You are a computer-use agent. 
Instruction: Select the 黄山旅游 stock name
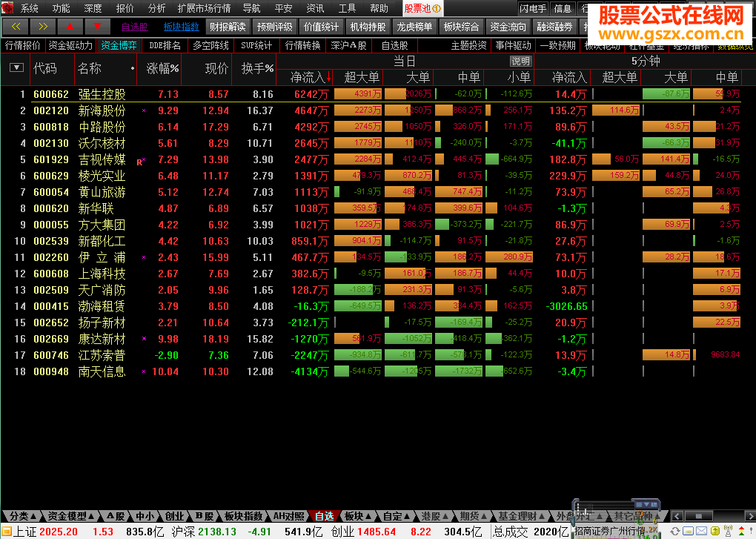tap(102, 192)
